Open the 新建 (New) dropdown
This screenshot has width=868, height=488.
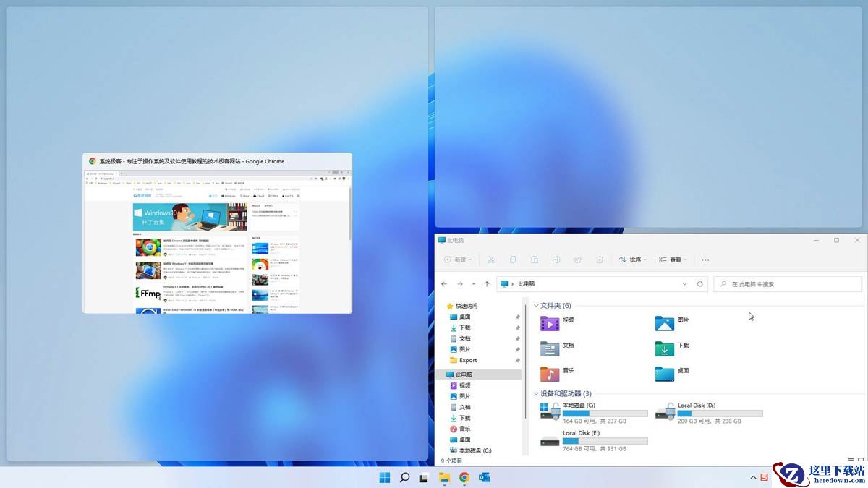[x=458, y=260]
